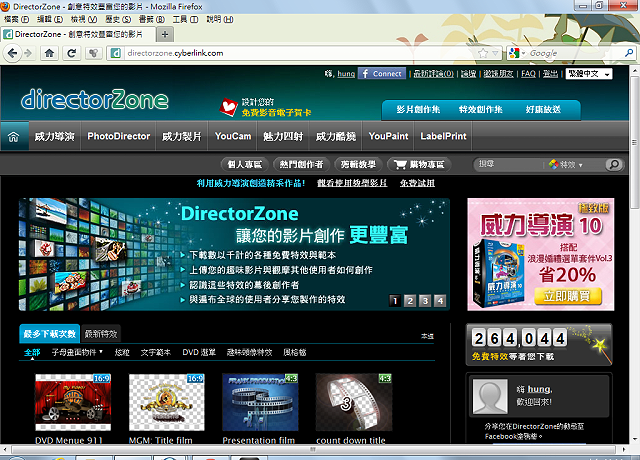Click the DVD Menue 911 thumbnail
This screenshot has height=460, width=640.
point(73,402)
